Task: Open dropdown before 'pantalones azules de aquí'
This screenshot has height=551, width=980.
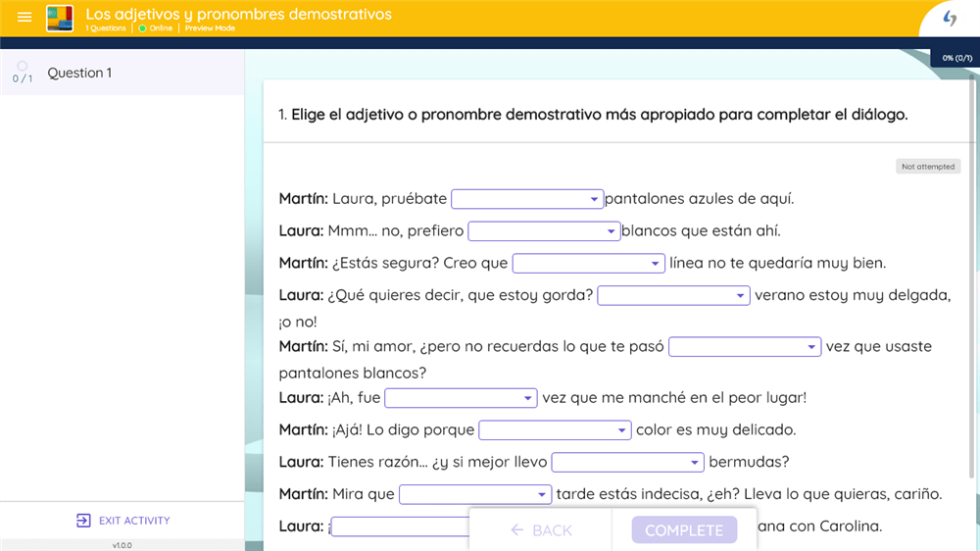Action: click(x=527, y=199)
